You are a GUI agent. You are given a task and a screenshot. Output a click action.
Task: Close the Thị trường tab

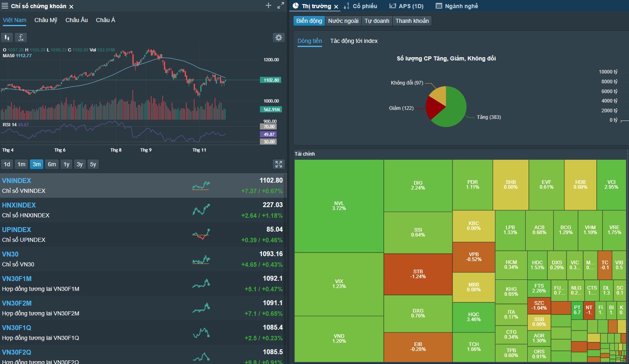pyautogui.click(x=336, y=7)
